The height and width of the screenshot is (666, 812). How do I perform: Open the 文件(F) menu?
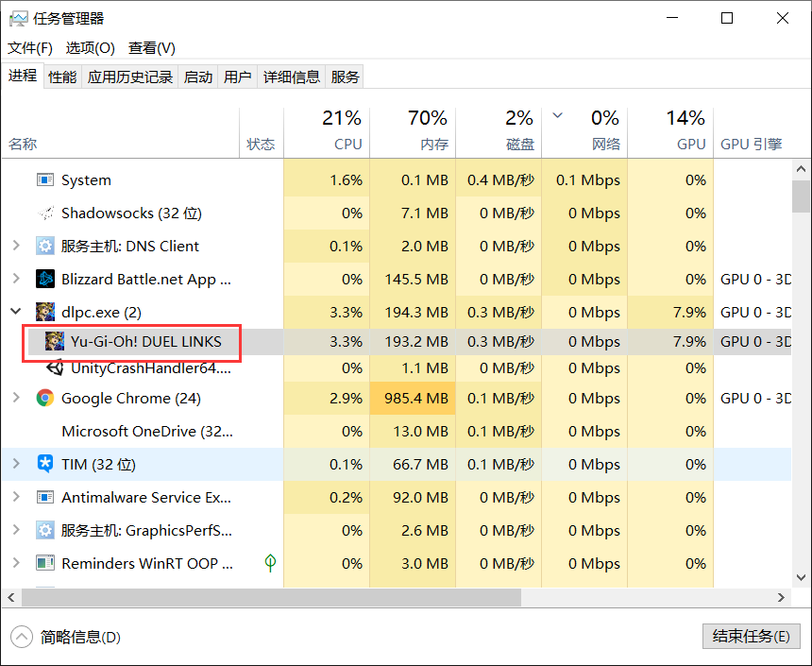[30, 48]
